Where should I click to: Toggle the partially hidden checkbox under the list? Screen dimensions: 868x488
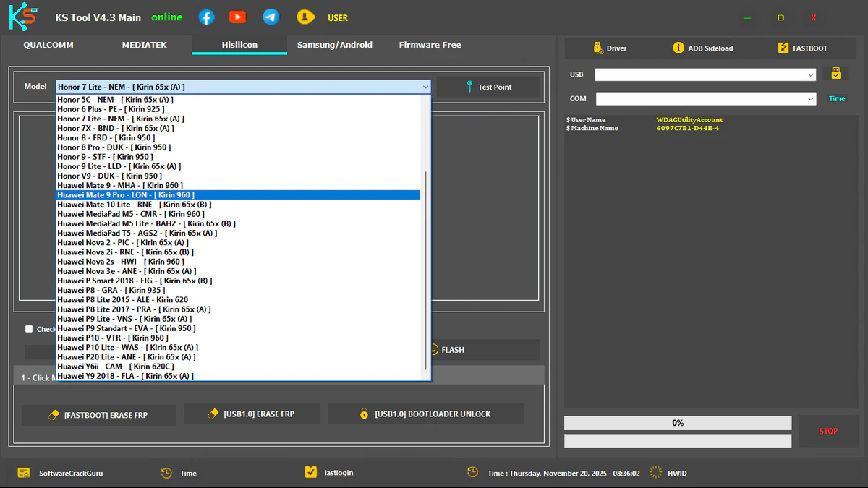29,329
